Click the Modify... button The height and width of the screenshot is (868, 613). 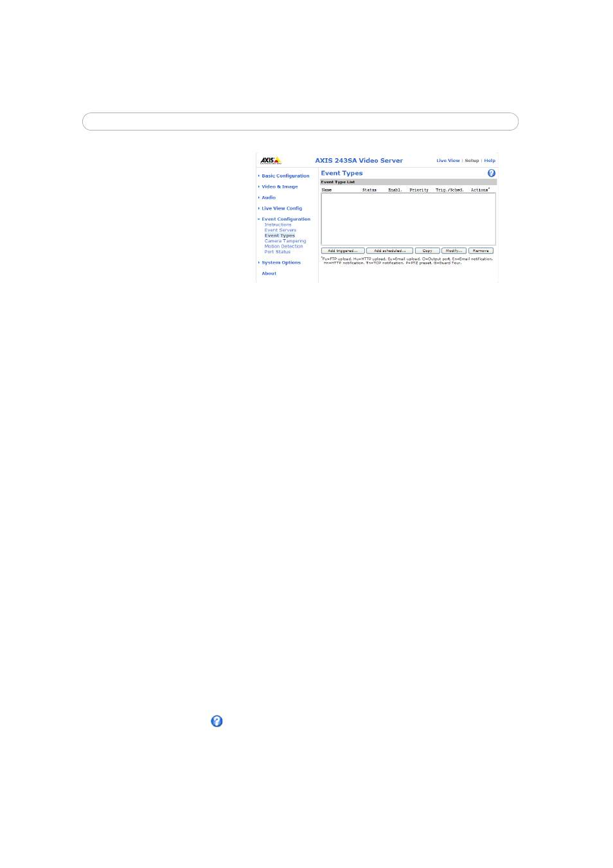point(454,251)
